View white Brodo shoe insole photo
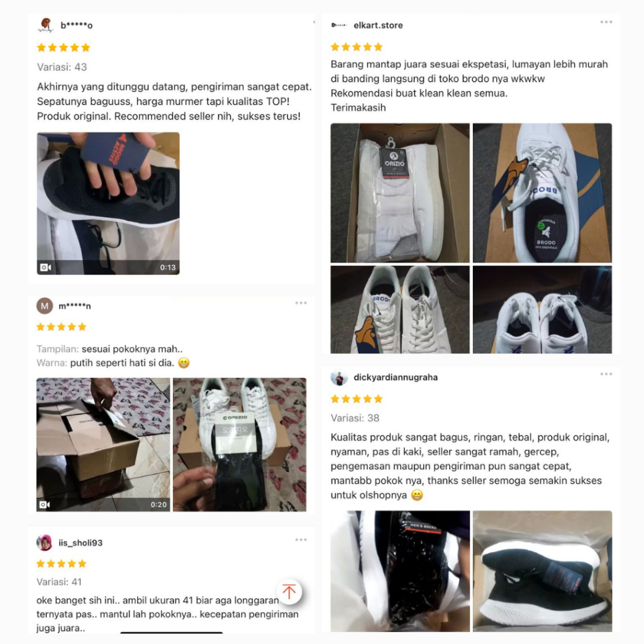The image size is (644, 644). click(x=542, y=192)
